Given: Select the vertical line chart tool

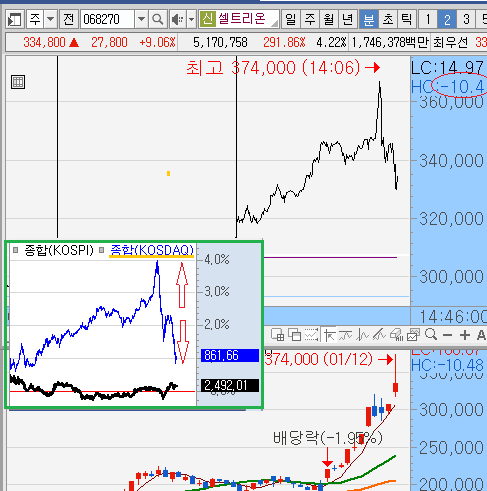Looking at the screenshot, I should 362,335.
